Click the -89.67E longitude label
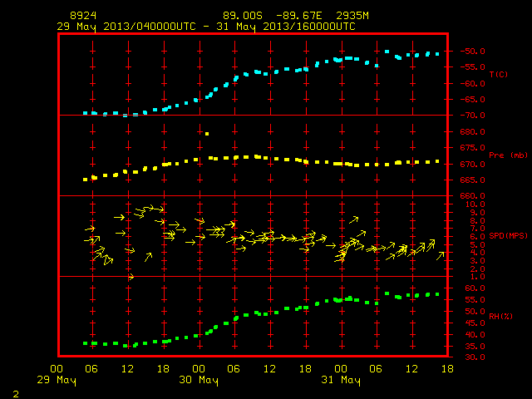Image resolution: width=532 pixels, height=399 pixels. pyautogui.click(x=299, y=16)
